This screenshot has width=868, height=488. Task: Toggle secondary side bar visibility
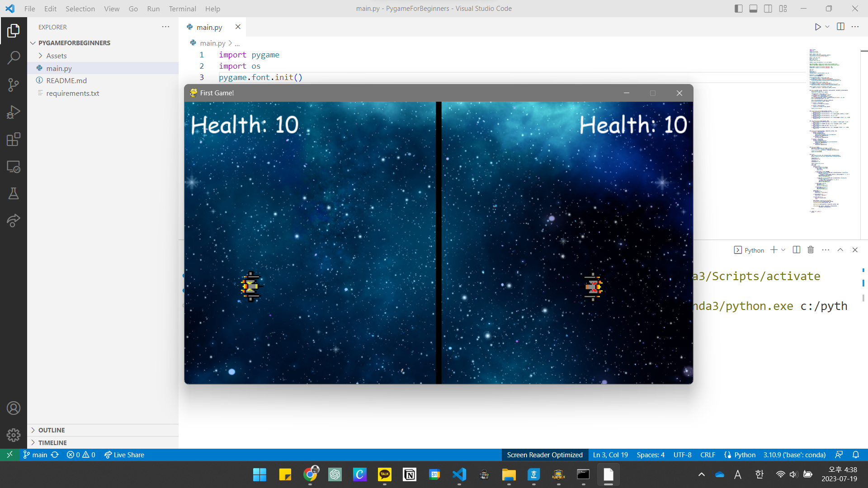tap(768, 9)
